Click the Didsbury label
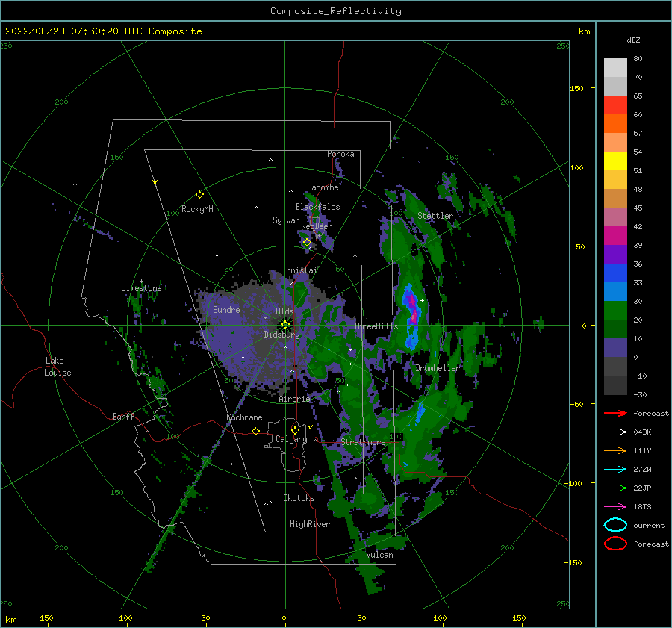 coord(281,335)
